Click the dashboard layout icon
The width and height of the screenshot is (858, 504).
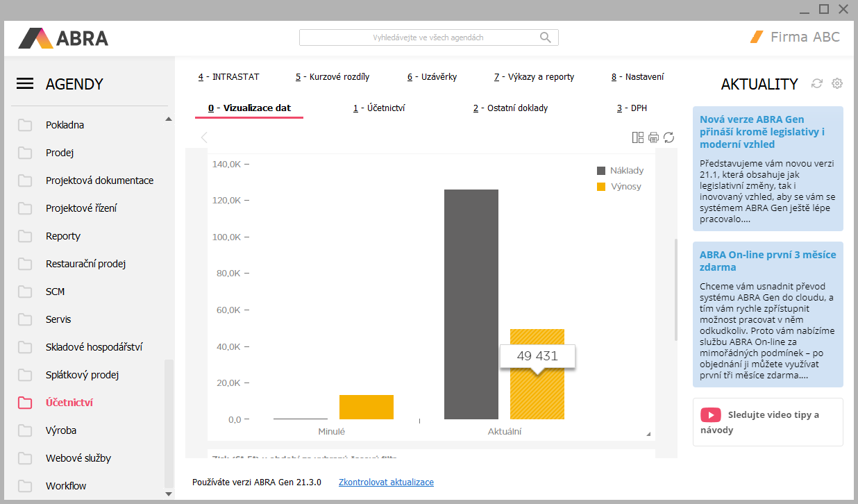638,137
